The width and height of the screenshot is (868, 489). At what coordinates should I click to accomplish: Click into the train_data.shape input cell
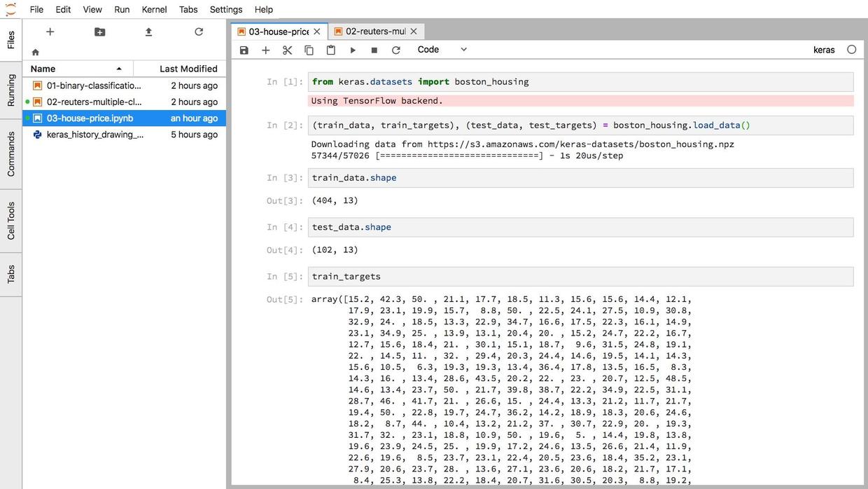[580, 178]
